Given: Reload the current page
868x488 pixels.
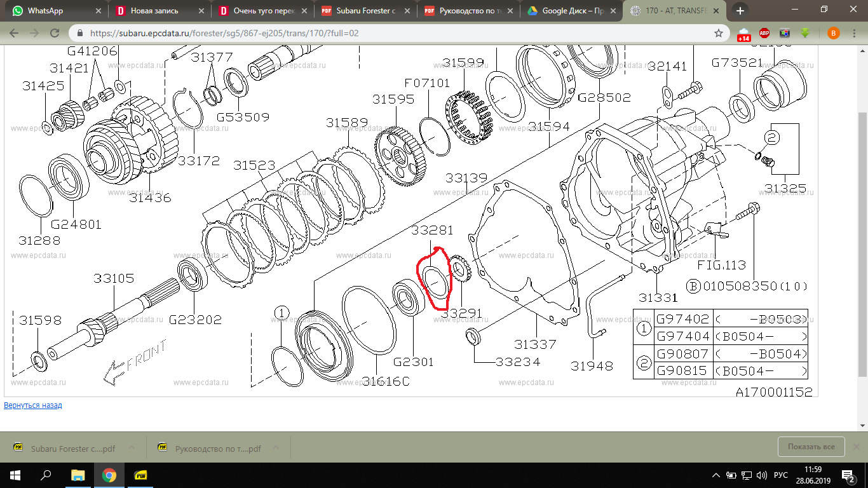Looking at the screenshot, I should pos(55,33).
